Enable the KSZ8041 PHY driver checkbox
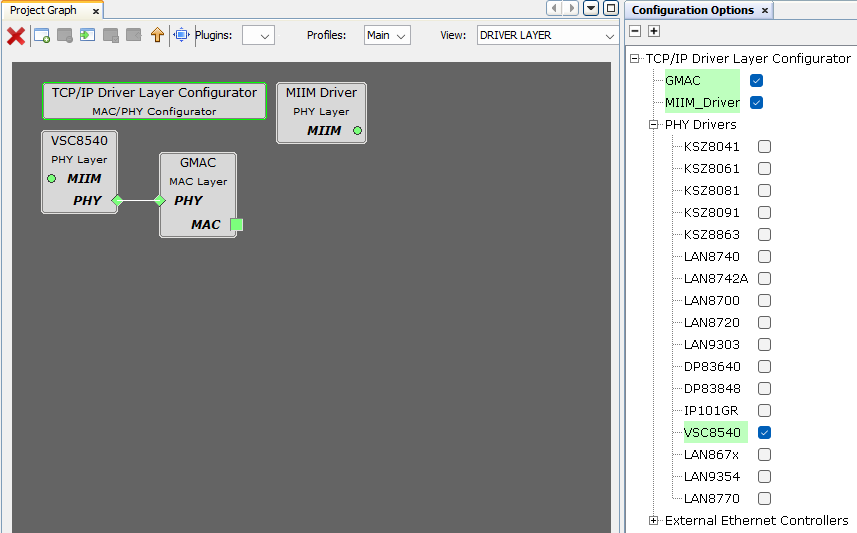 coord(765,147)
